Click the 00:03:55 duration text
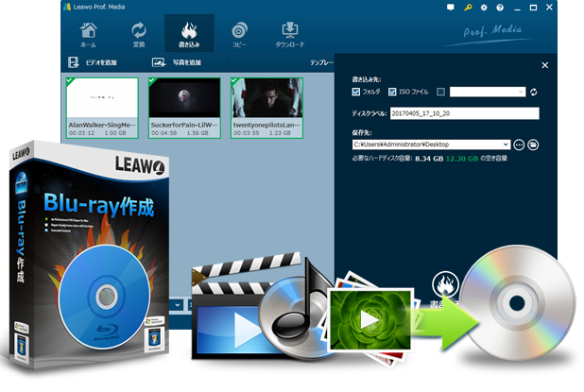Screen dimensions: 584x392 [247, 133]
